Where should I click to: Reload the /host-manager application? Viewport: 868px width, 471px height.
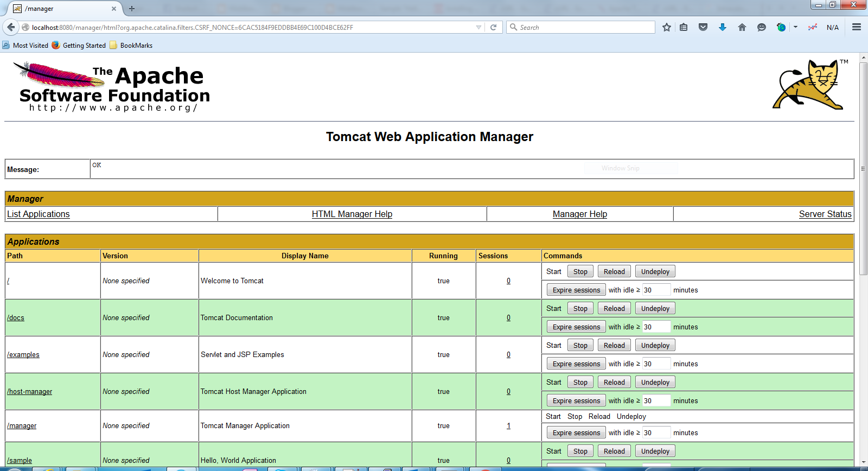(614, 382)
